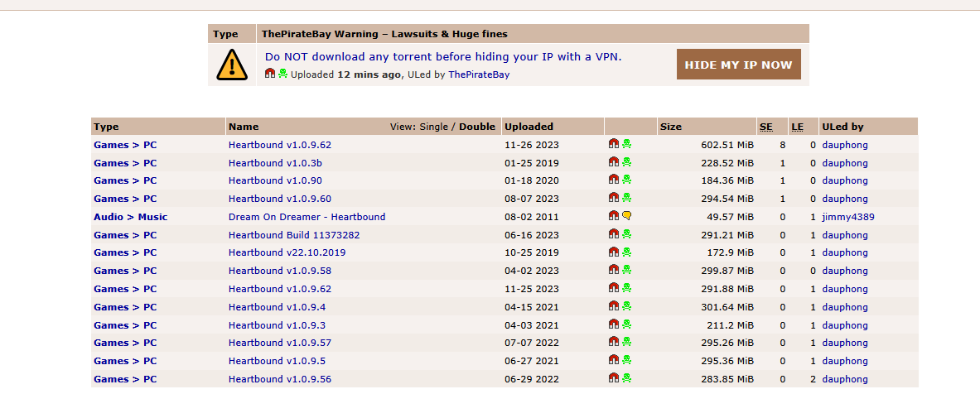
Task: Open the Heartbound v1.0.9.56 torrent page
Action: click(x=280, y=378)
